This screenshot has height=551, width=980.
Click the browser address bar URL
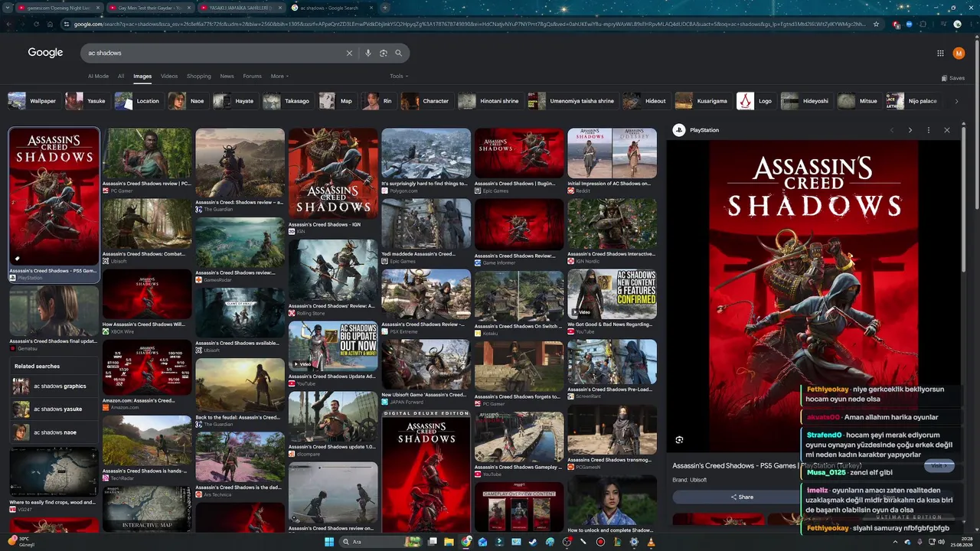coord(471,24)
